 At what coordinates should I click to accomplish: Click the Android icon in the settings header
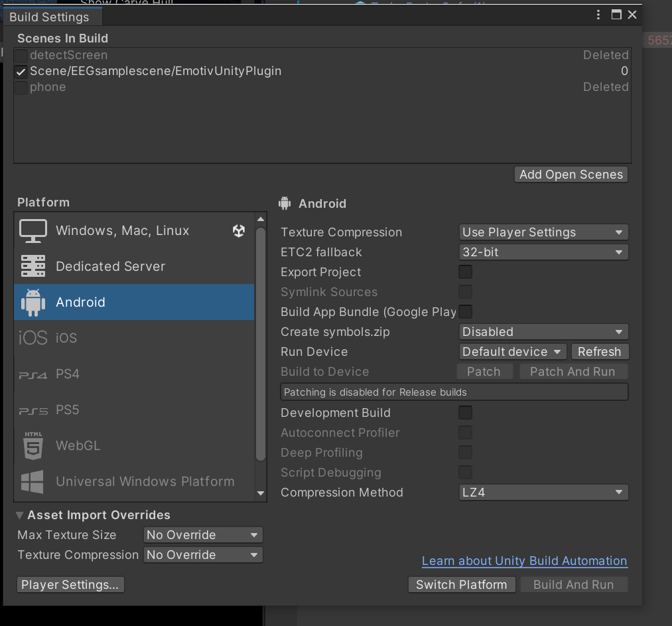[285, 203]
